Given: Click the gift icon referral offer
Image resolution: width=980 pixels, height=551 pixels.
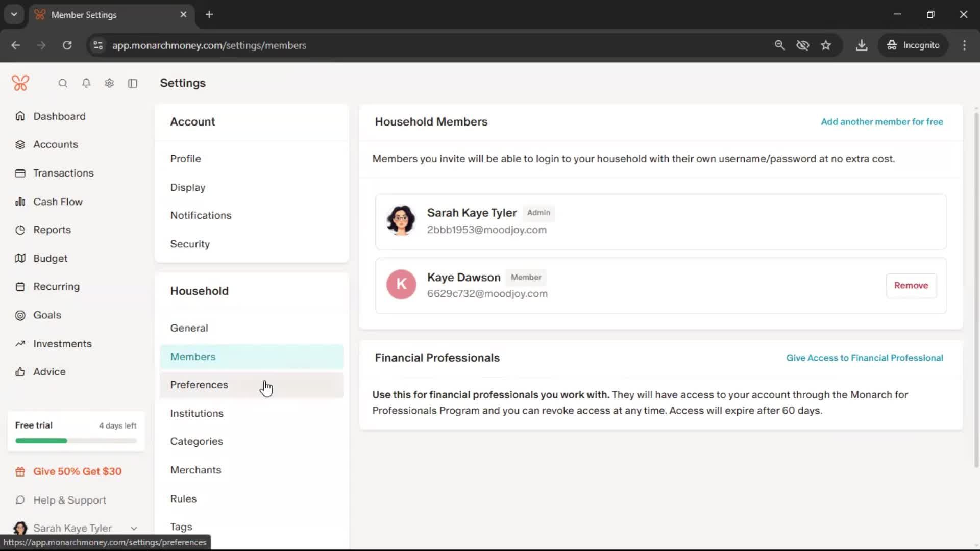Looking at the screenshot, I should [20, 472].
